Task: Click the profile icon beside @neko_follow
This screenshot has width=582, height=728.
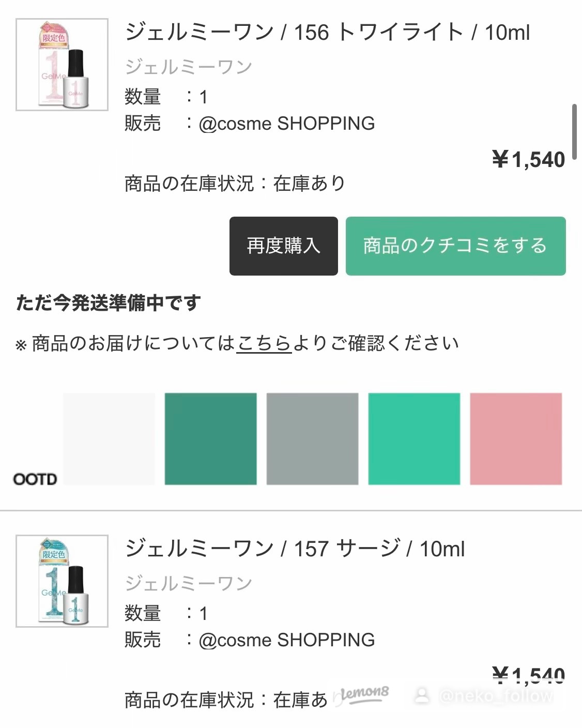Action: 422,695
